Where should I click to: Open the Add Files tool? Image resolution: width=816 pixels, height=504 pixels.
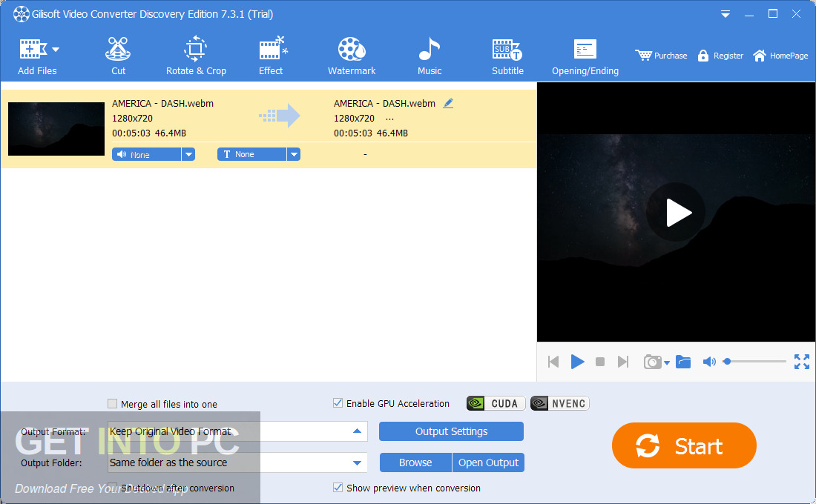33,56
